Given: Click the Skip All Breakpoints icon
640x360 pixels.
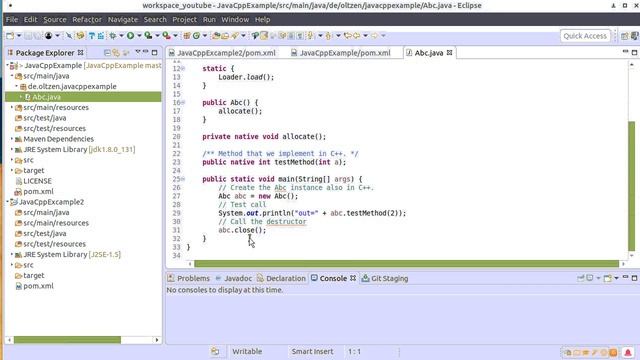Looking at the screenshot, I should (x=69, y=36).
